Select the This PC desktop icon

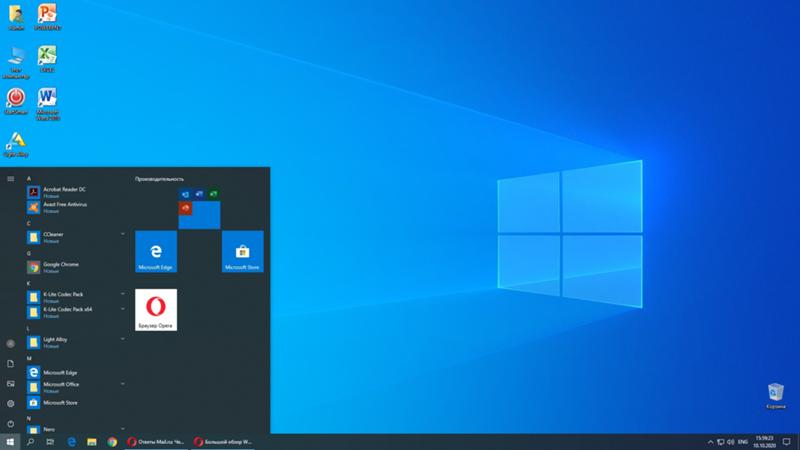[16, 62]
